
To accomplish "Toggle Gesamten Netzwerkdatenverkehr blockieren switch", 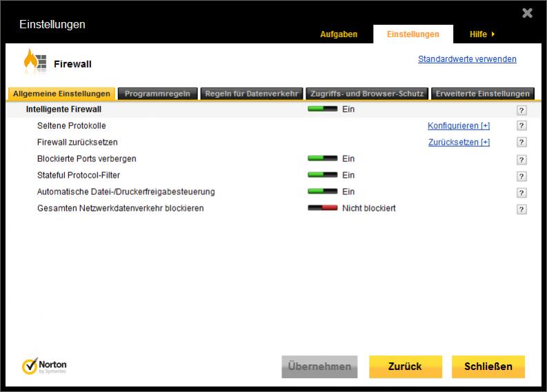I will (322, 208).
